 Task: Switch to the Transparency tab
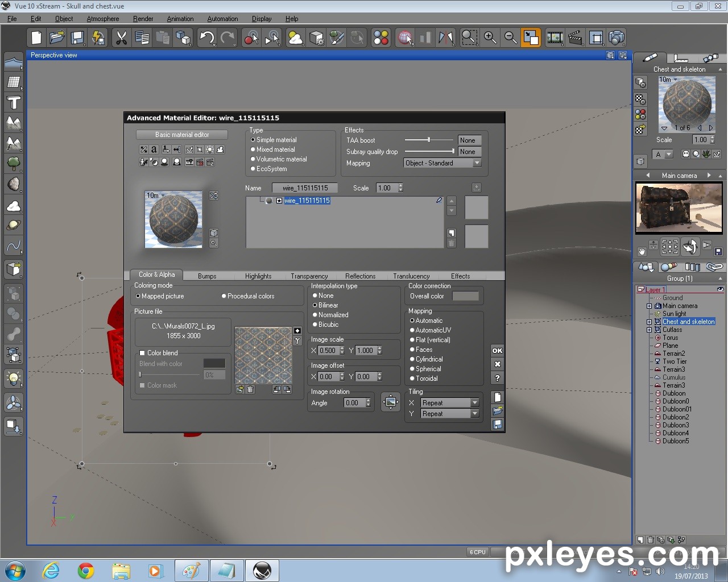pos(309,276)
